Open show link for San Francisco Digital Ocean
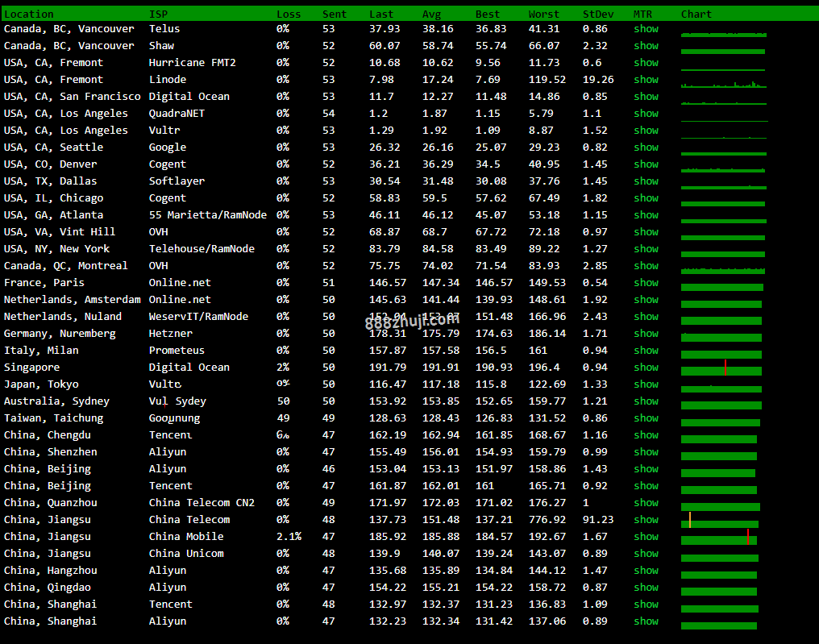This screenshot has width=819, height=644. click(x=646, y=97)
